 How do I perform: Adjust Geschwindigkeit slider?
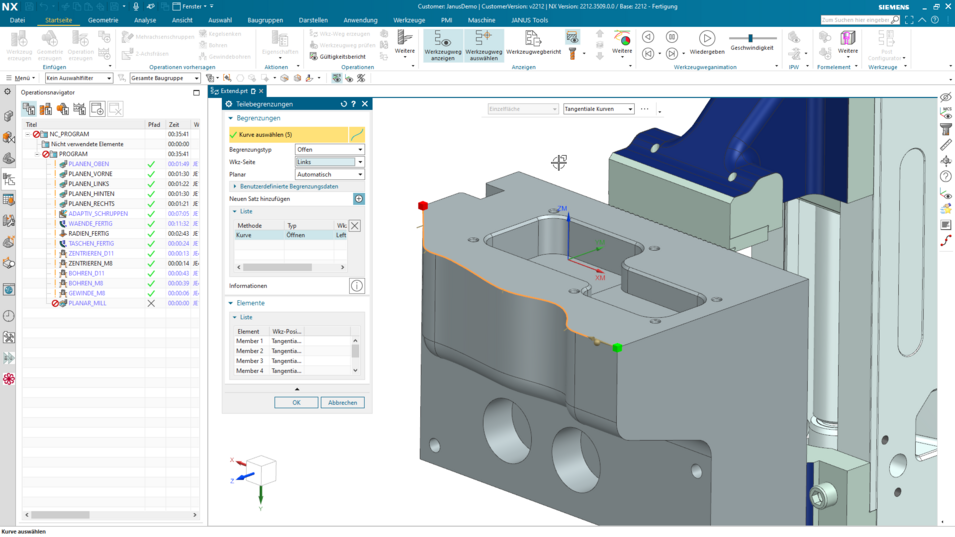[751, 38]
